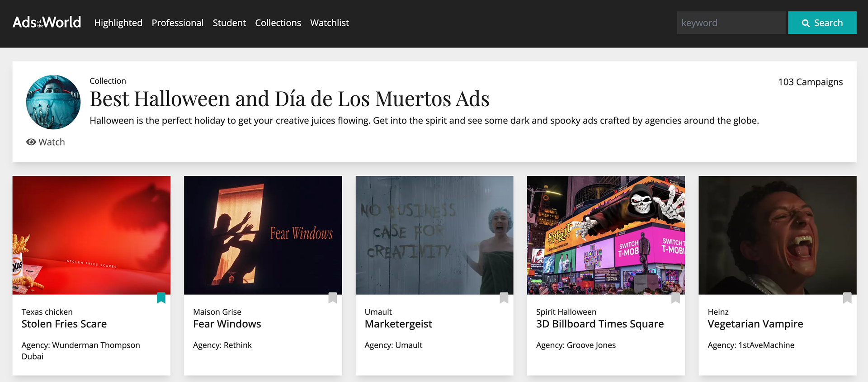Open the Stolen Fries Scare thumbnail

click(x=91, y=235)
